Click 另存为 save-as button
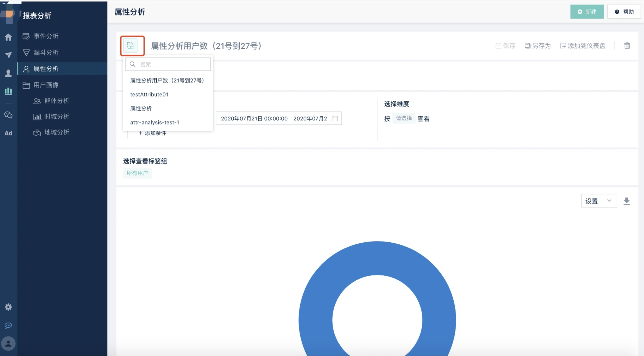Image resolution: width=644 pixels, height=356 pixels. (x=537, y=46)
